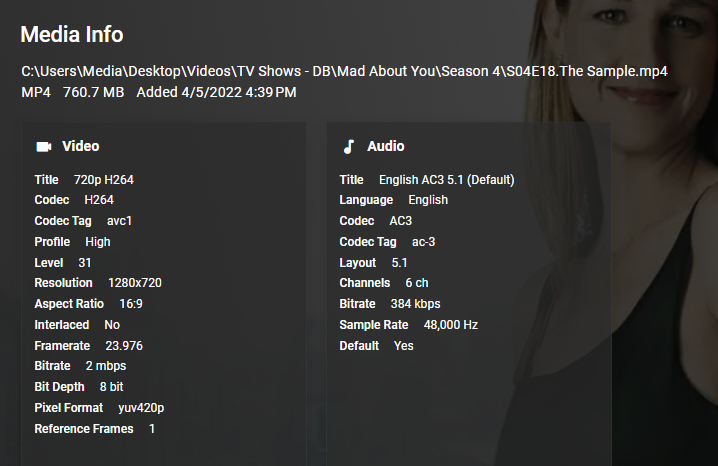Viewport: 718px width, 466px height.
Task: Select the file path text
Action: pyautogui.click(x=344, y=72)
